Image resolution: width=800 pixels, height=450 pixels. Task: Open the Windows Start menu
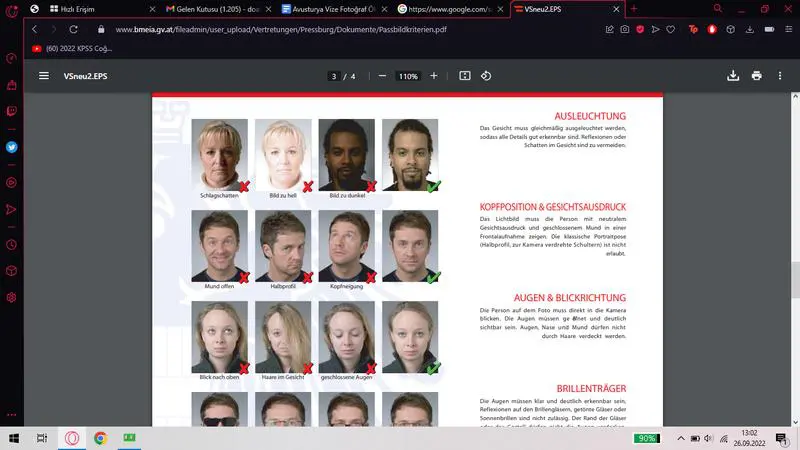tap(14, 438)
